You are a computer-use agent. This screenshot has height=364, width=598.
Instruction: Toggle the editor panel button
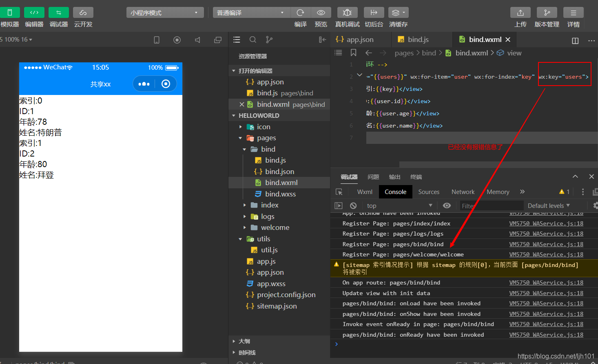tap(34, 13)
